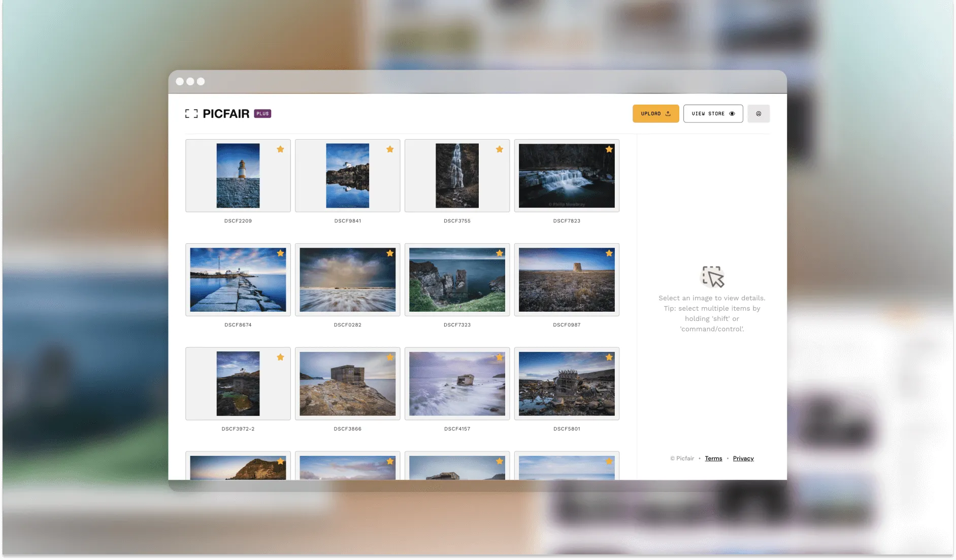
Task: Select the DSCF3755 waterfall thumbnail
Action: click(x=457, y=176)
